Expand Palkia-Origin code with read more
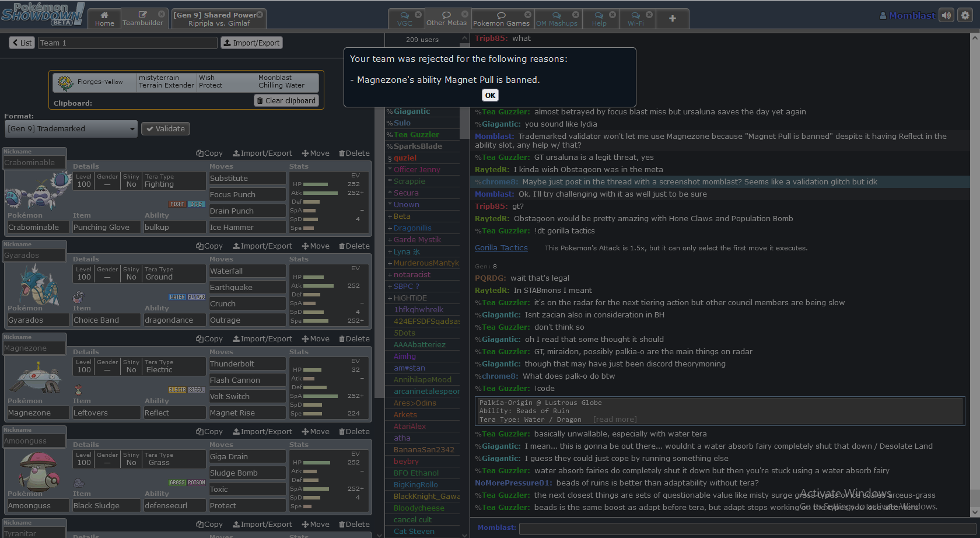This screenshot has height=538, width=980. tap(615, 420)
